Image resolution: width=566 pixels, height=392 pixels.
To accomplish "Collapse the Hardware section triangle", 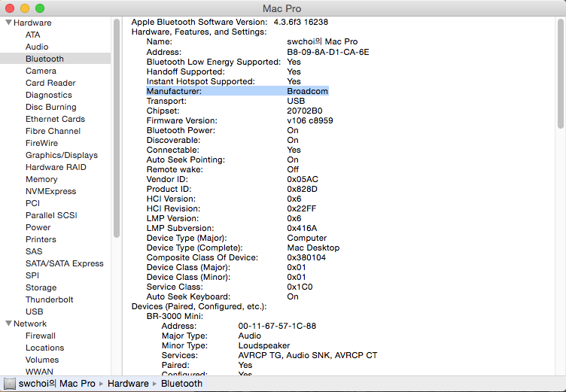I will click(9, 23).
